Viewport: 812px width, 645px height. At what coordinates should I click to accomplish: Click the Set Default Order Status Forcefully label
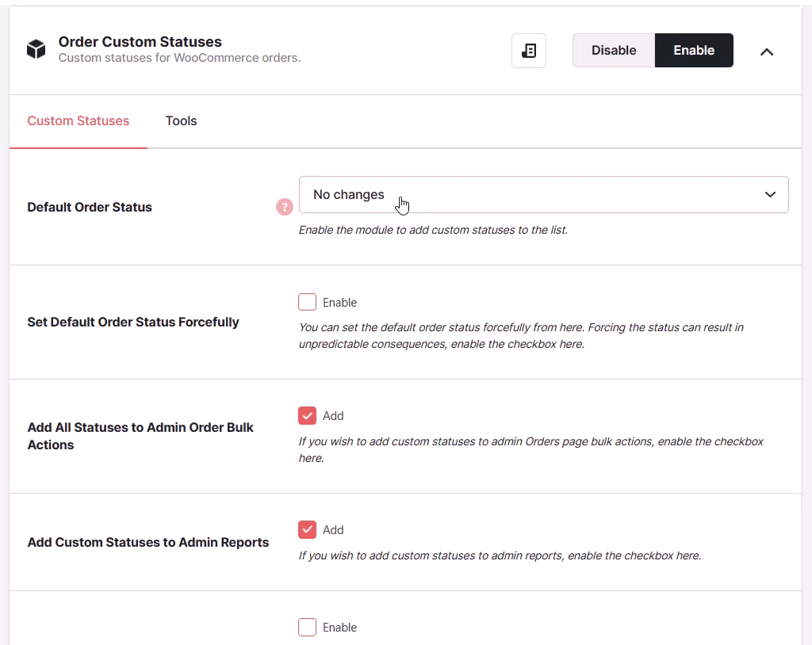pyautogui.click(x=133, y=322)
